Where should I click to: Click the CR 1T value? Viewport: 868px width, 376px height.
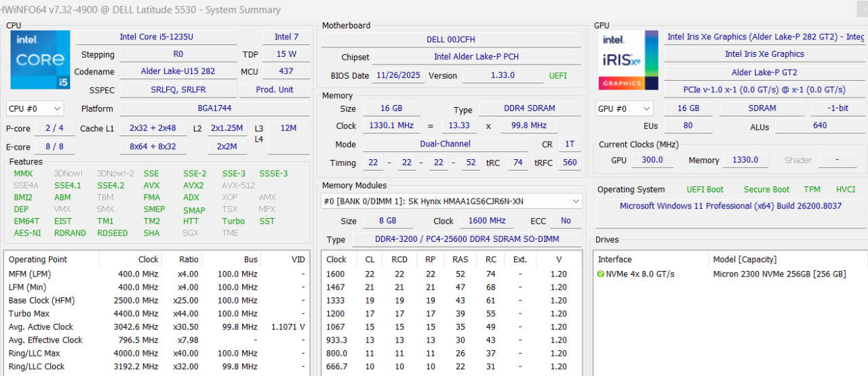[570, 144]
